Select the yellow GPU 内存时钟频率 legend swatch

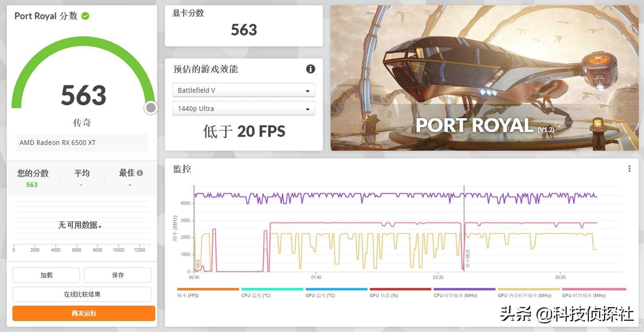(x=528, y=289)
